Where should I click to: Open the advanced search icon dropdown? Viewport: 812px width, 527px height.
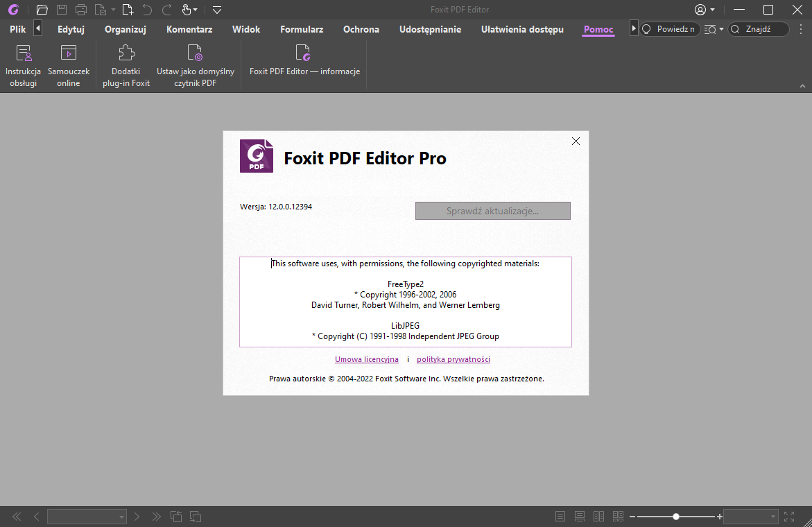pyautogui.click(x=714, y=30)
